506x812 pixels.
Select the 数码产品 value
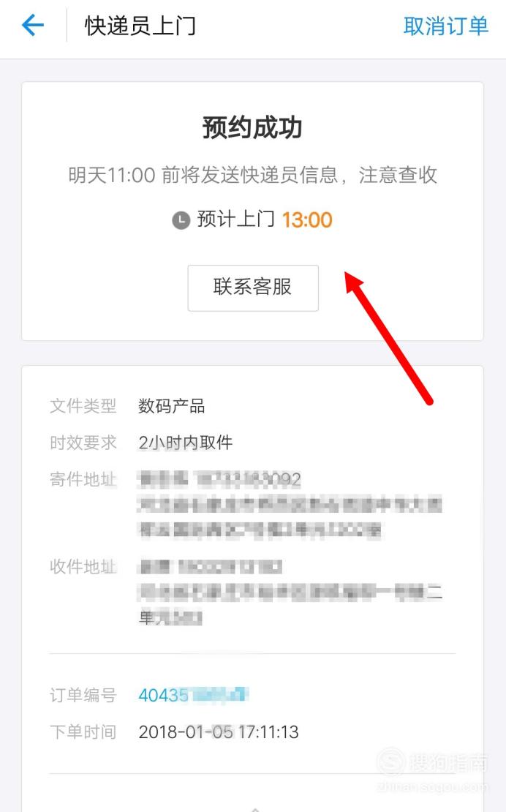pyautogui.click(x=171, y=406)
